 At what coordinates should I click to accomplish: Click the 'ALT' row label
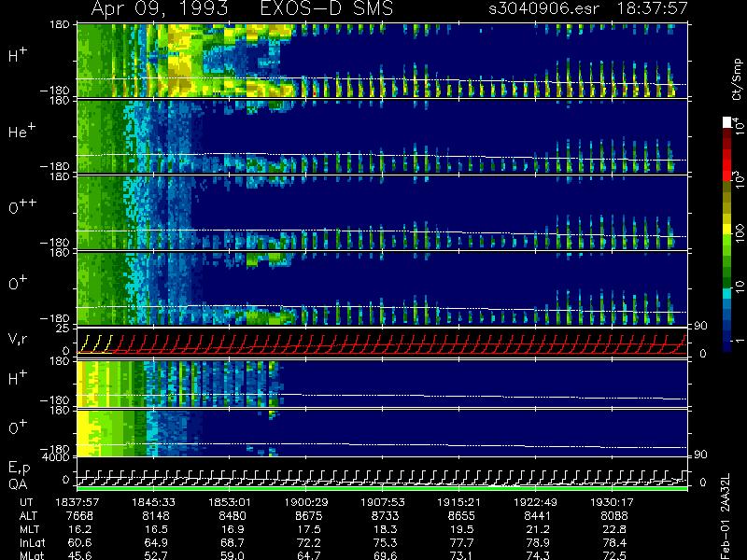pos(28,516)
